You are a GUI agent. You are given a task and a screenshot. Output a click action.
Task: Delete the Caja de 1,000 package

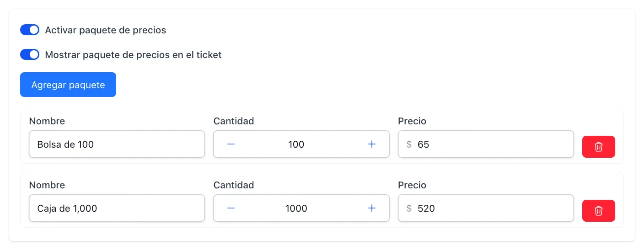click(598, 211)
